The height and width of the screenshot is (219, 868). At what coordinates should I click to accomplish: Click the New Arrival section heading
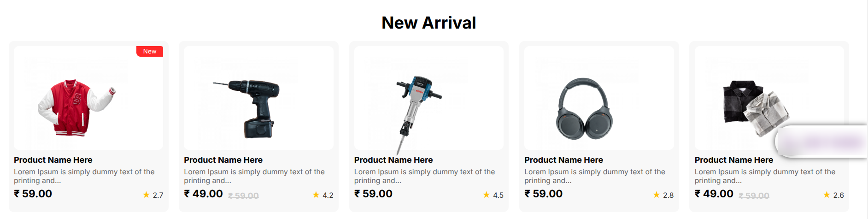(x=429, y=23)
